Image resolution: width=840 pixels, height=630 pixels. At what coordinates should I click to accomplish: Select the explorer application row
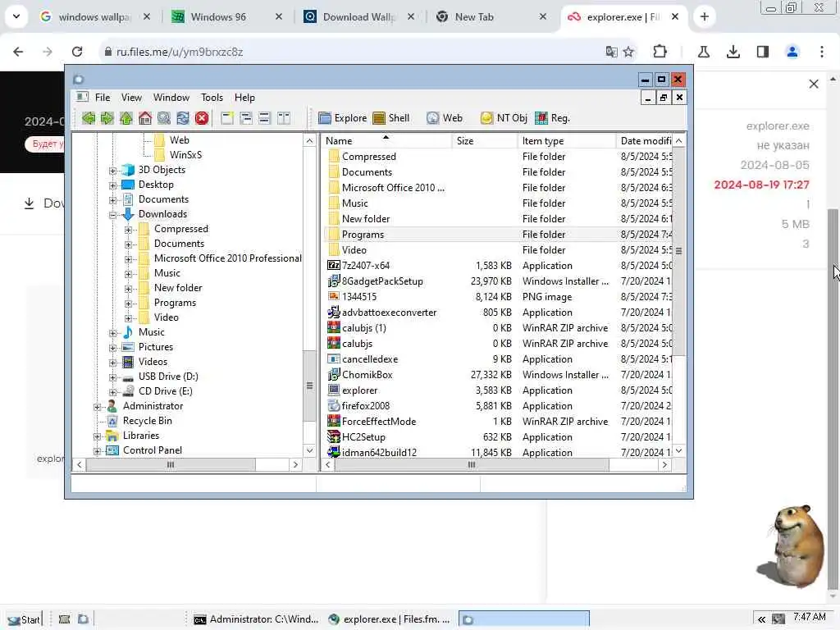498,390
